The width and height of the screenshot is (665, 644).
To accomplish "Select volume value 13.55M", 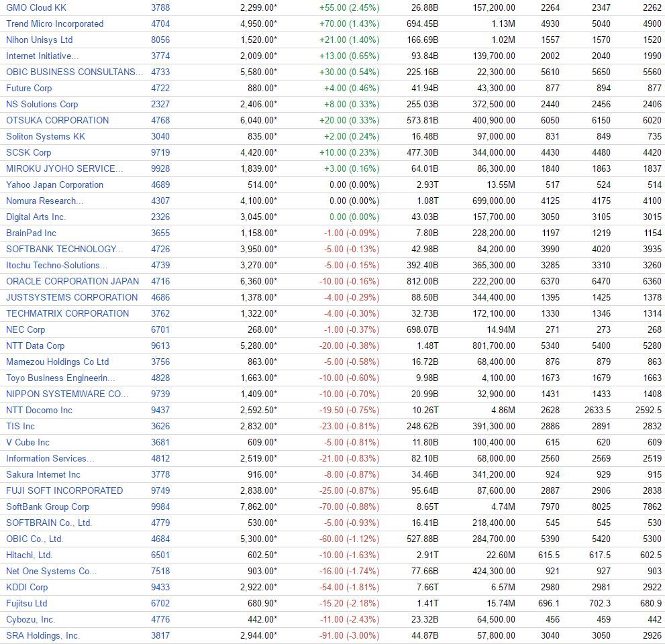I will tap(501, 185).
